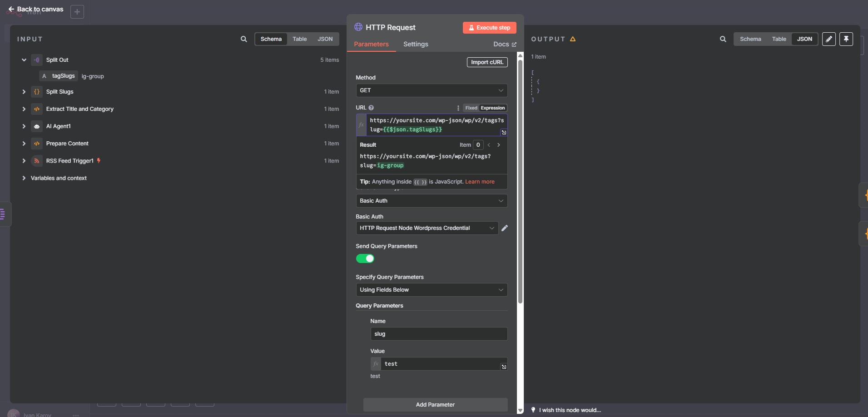
Task: Open the Learn more link
Action: click(x=480, y=182)
